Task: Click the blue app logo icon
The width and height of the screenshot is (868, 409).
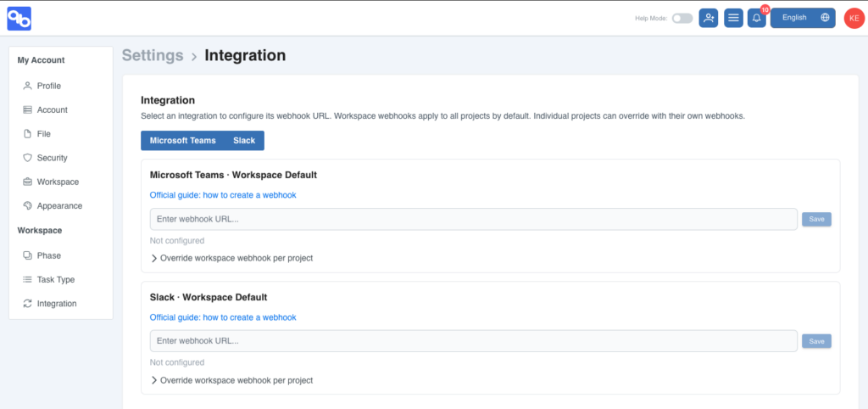Action: click(19, 19)
